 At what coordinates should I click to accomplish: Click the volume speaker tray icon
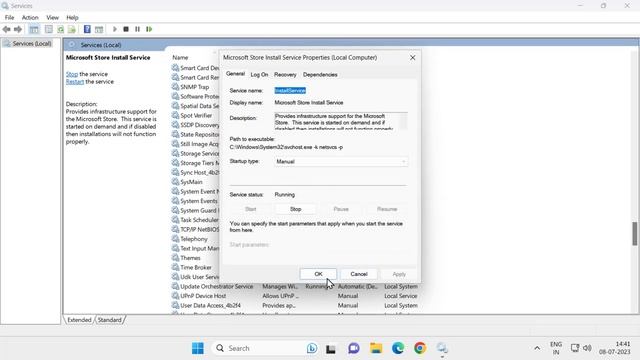[587, 348]
